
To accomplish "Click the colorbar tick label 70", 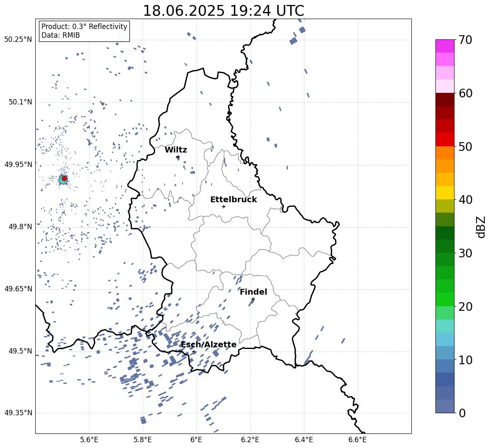I will [x=466, y=40].
